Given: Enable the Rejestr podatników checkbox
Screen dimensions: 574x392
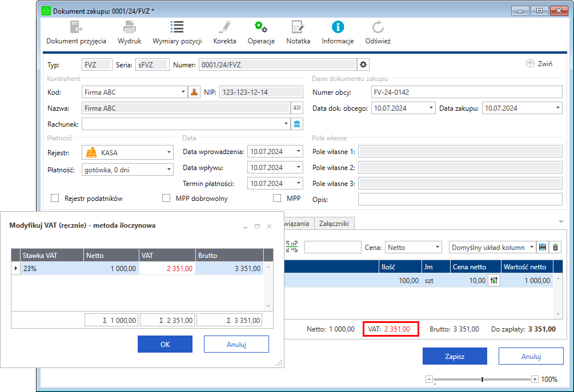Looking at the screenshot, I should pyautogui.click(x=55, y=199).
